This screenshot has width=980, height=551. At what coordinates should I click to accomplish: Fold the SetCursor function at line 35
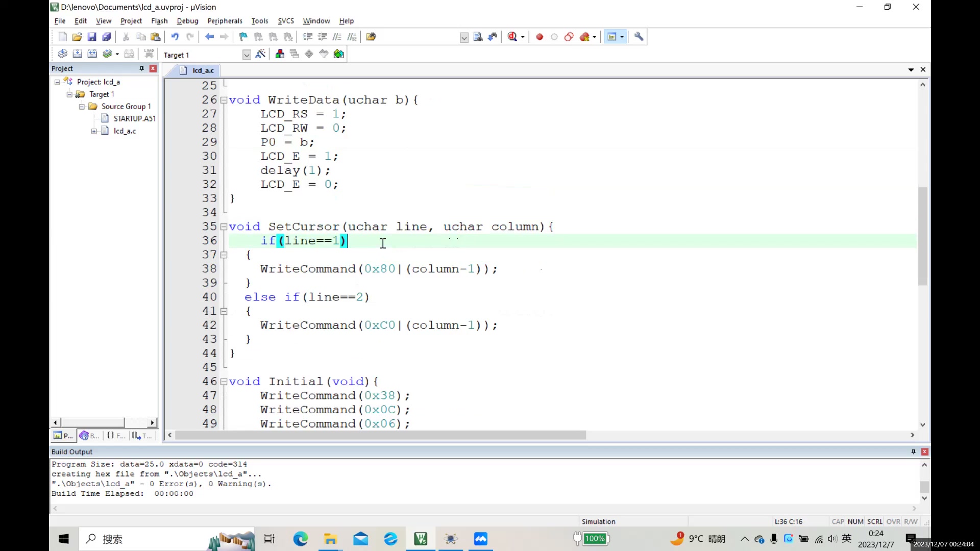[224, 227]
